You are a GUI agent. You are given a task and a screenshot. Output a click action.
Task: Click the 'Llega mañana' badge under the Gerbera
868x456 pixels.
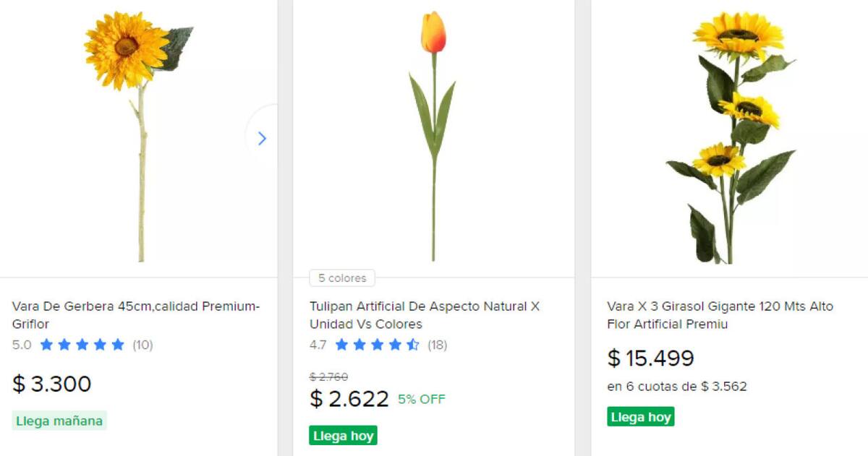click(x=59, y=421)
